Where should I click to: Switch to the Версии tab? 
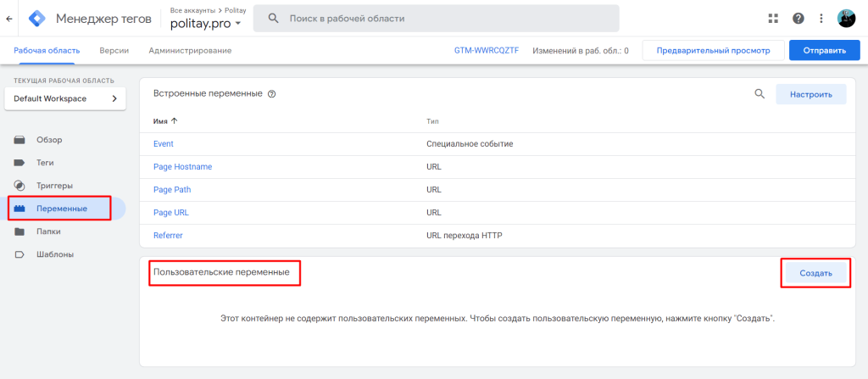tap(114, 50)
